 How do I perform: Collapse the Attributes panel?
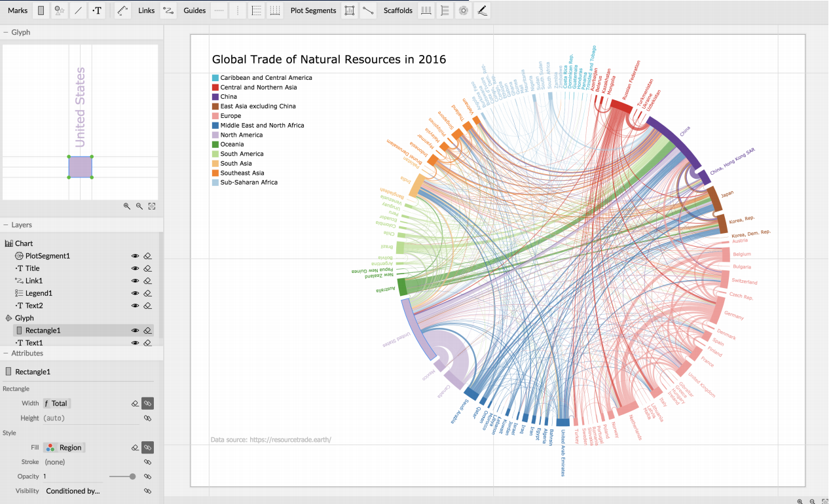coord(6,353)
